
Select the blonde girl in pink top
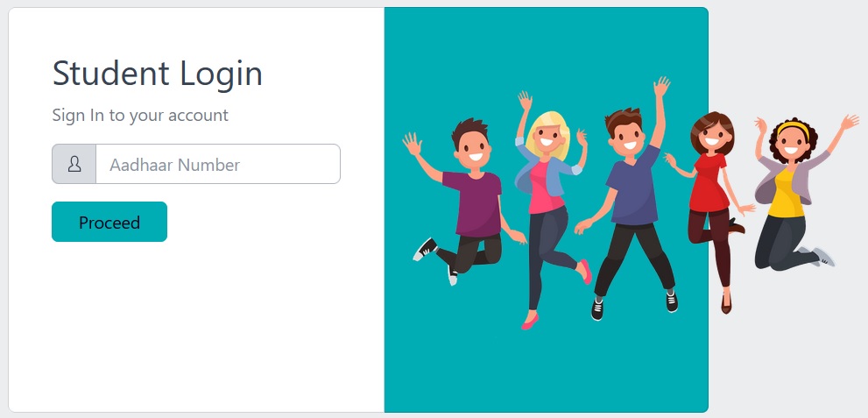point(549,210)
